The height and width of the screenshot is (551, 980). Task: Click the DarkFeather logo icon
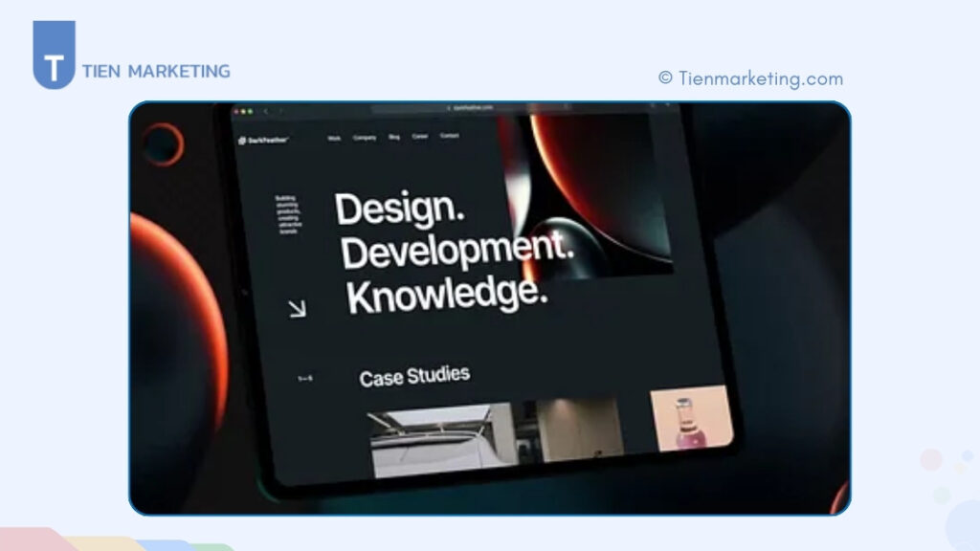[242, 139]
